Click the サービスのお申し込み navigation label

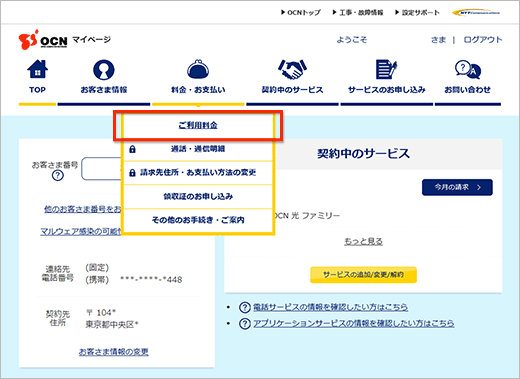tap(386, 90)
